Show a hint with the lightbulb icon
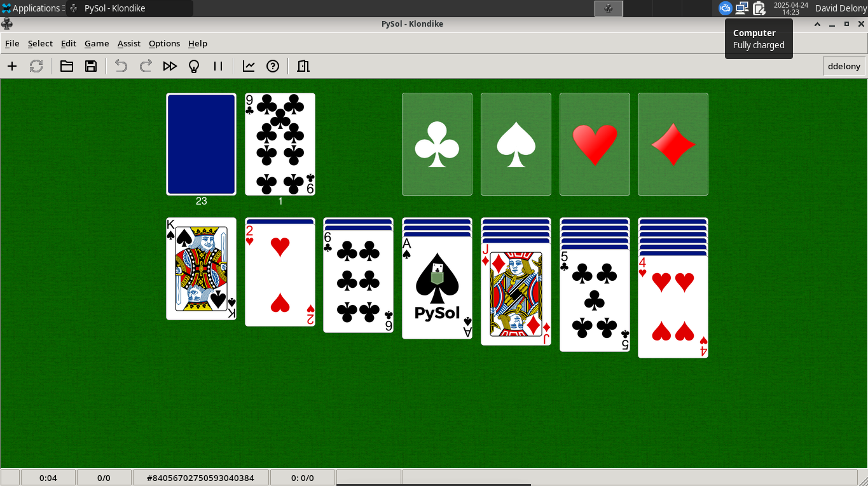This screenshot has width=868, height=486. coord(195,66)
